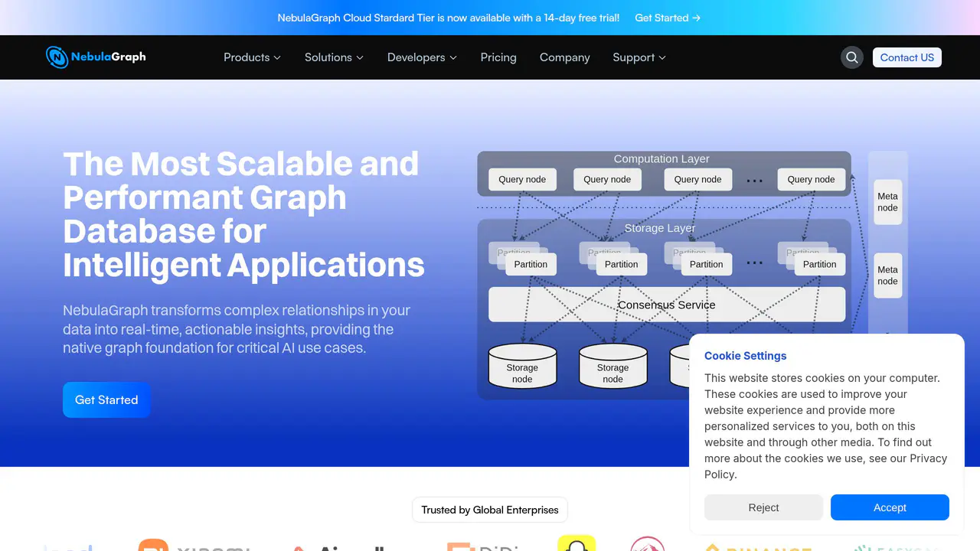Expand the Support dropdown menu

coord(639,57)
